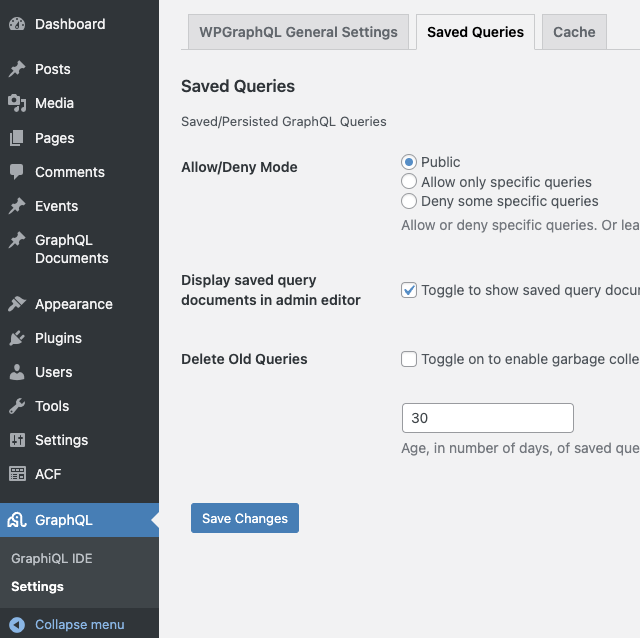Click the Pages stacked-sheets icon
The width and height of the screenshot is (640, 638).
click(17, 138)
